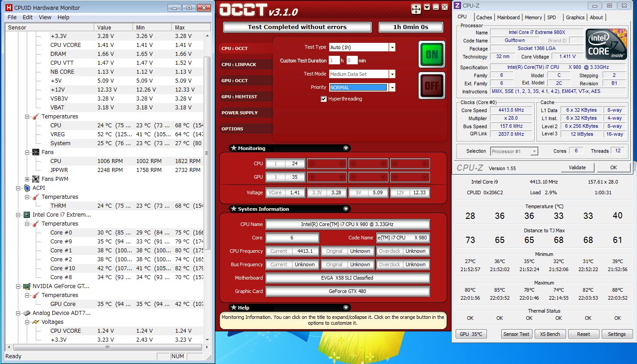
Task: Click the red OFF button in OCCT
Action: (432, 85)
